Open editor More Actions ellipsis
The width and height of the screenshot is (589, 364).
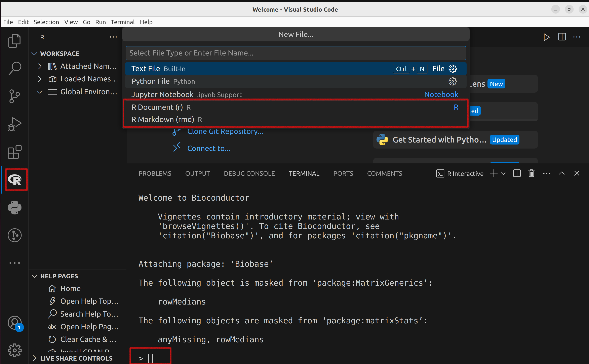coord(577,37)
